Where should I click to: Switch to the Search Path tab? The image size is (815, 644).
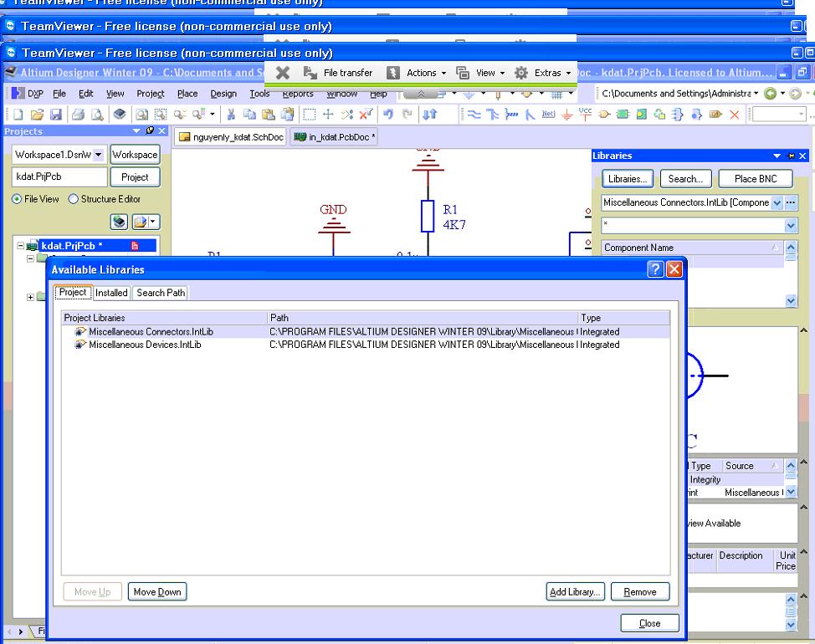pyautogui.click(x=161, y=293)
